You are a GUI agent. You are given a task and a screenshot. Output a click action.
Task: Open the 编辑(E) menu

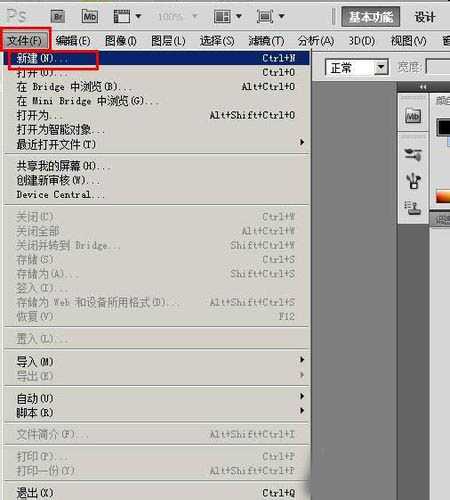73,41
